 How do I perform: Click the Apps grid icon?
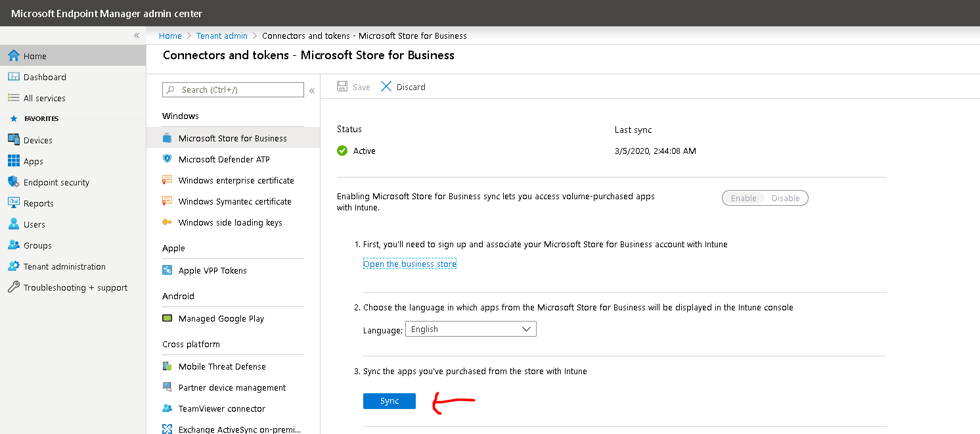click(x=14, y=161)
